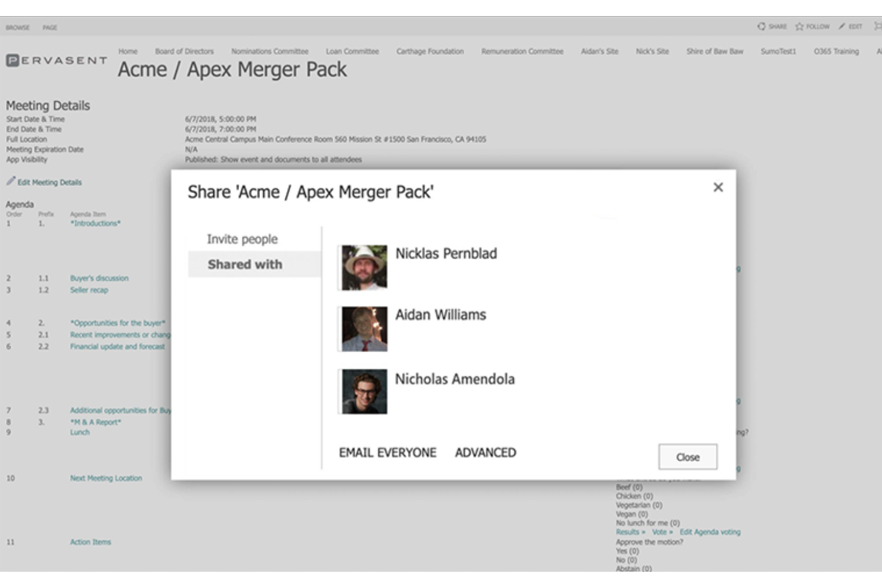This screenshot has width=882, height=588.
Task: Click the Share icon in top bar
Action: (762, 26)
